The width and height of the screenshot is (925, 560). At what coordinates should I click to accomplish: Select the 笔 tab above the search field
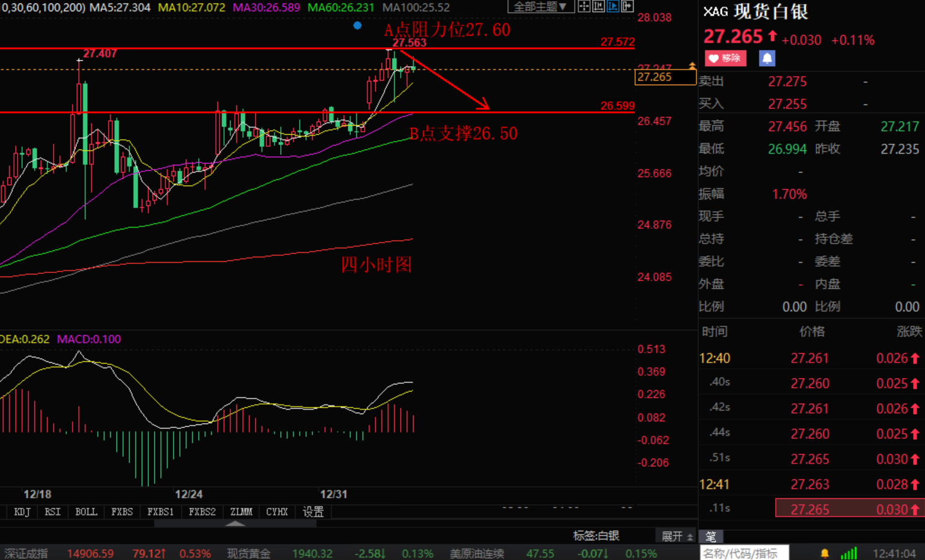point(712,536)
